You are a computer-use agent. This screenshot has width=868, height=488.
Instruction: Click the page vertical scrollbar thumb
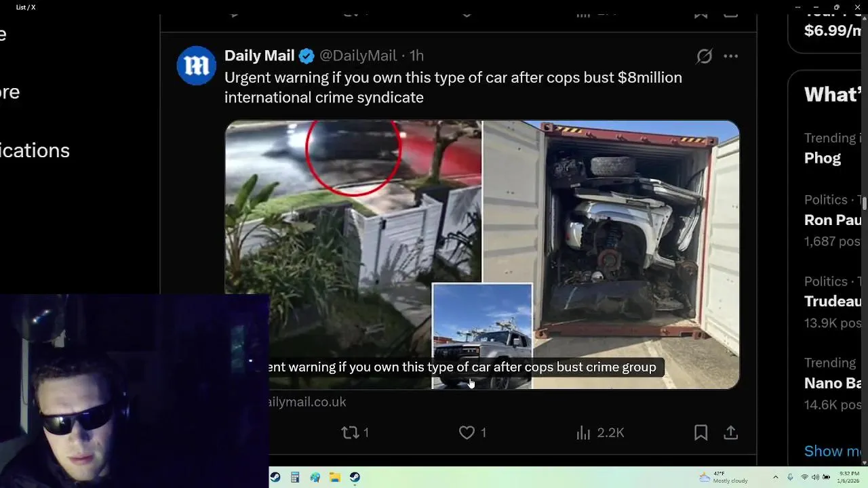[864, 205]
